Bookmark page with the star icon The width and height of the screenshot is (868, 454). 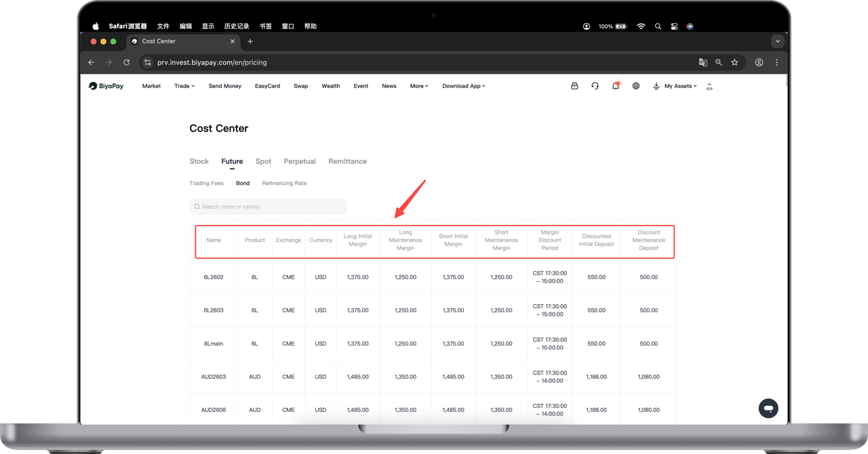point(734,62)
